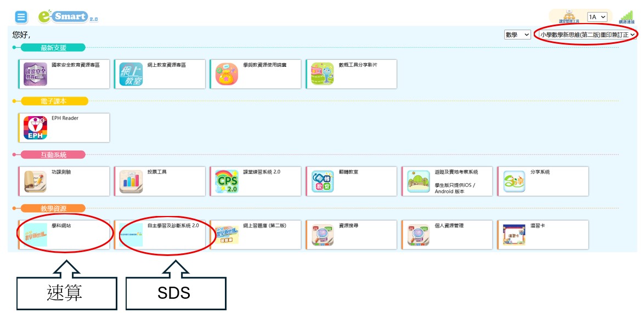The height and width of the screenshot is (313, 644).
Task: Expand the 1A class dropdown
Action: pos(597,17)
